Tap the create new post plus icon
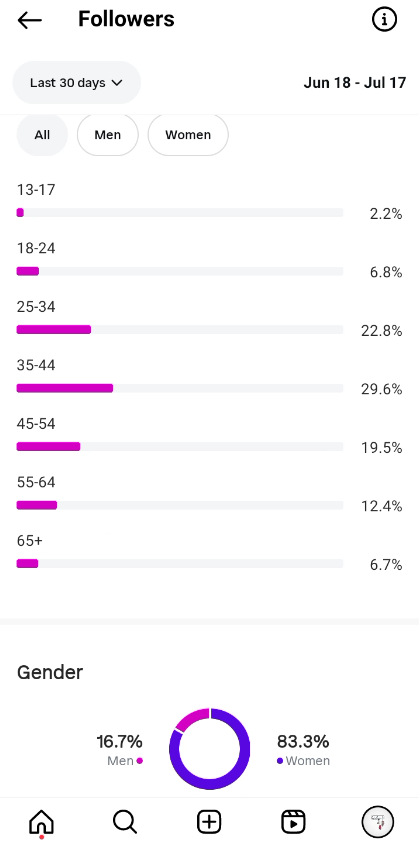419x855 pixels. [x=209, y=822]
